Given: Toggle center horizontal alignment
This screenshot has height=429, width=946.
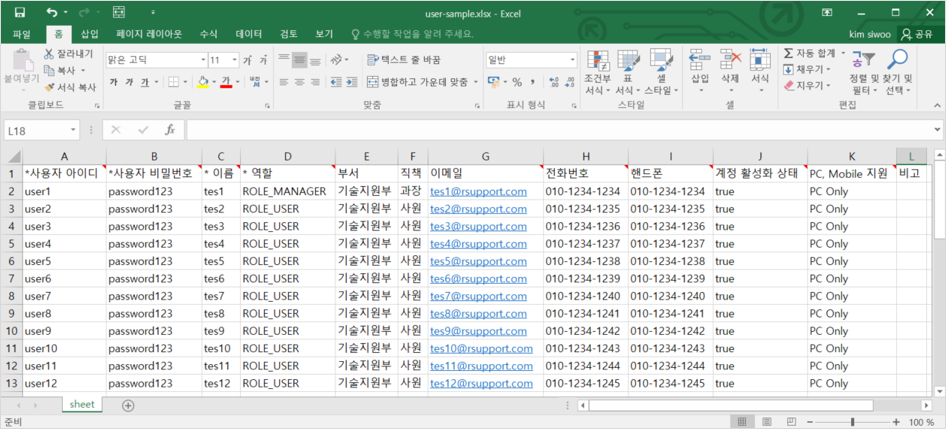Looking at the screenshot, I should point(299,81).
